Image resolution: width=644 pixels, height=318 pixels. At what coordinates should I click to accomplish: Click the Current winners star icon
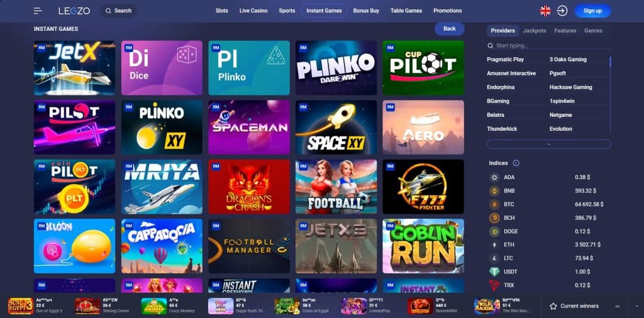(x=553, y=306)
